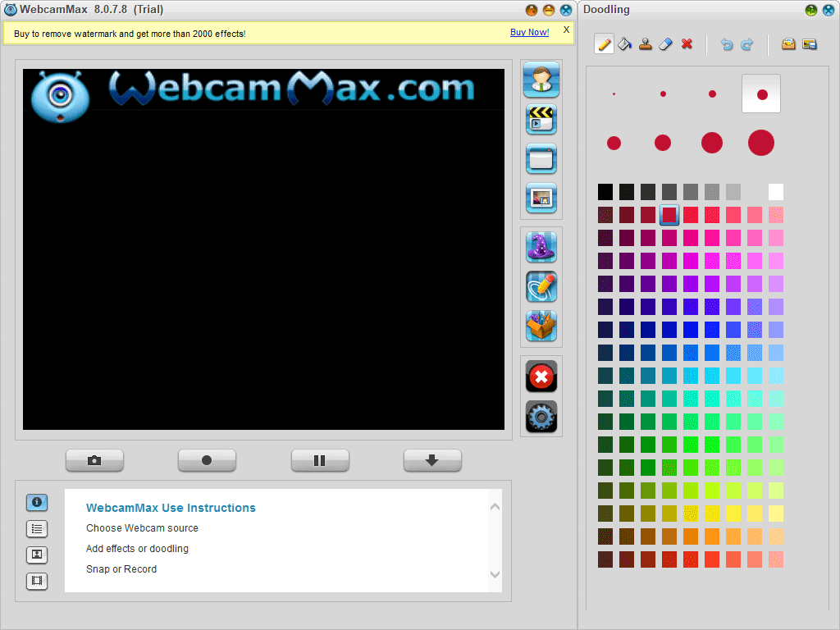The image size is (840, 630).
Task: Choose the sixth brush size circle
Action: (663, 143)
